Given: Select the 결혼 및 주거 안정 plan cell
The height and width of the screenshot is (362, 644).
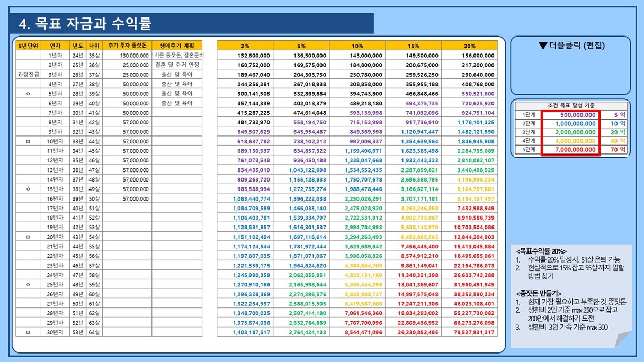Looking at the screenshot, I should (x=177, y=65).
